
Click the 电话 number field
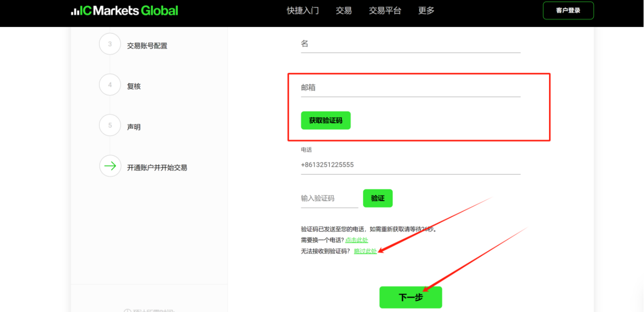410,165
